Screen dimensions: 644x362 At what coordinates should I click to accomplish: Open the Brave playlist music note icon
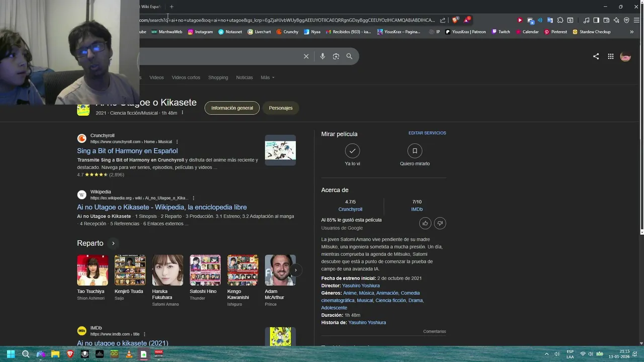pyautogui.click(x=586, y=20)
